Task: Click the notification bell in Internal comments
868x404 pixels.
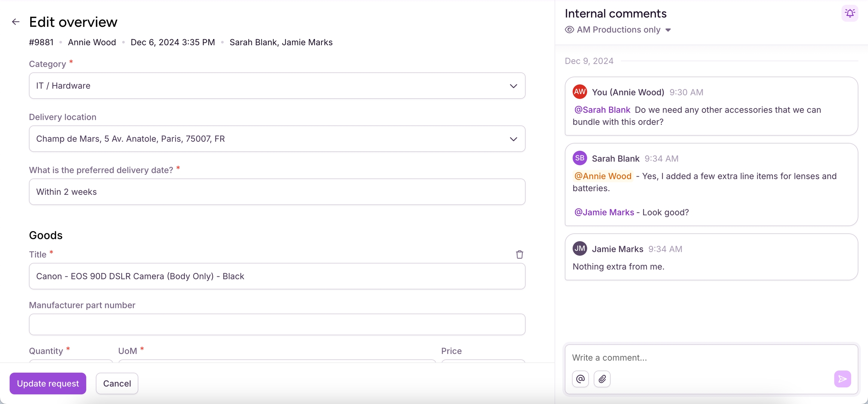Action: coord(850,14)
